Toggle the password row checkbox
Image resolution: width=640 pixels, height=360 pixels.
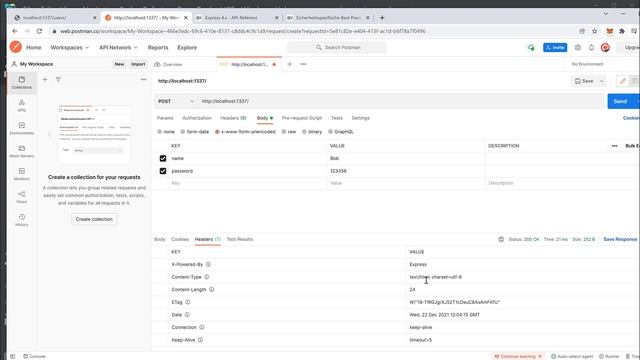click(163, 171)
